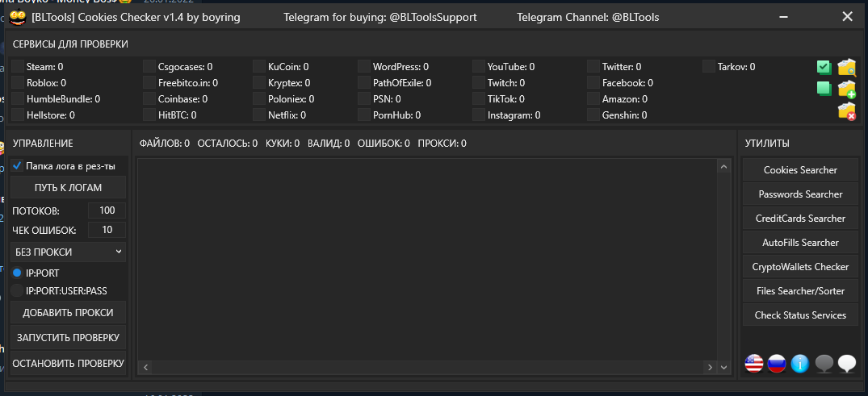
Task: Click the Check Status Services button
Action: click(x=800, y=315)
